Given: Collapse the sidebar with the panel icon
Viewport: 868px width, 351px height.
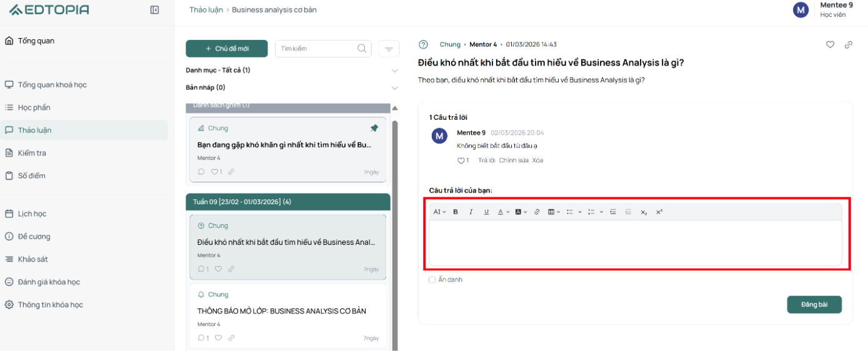Looking at the screenshot, I should point(155,10).
